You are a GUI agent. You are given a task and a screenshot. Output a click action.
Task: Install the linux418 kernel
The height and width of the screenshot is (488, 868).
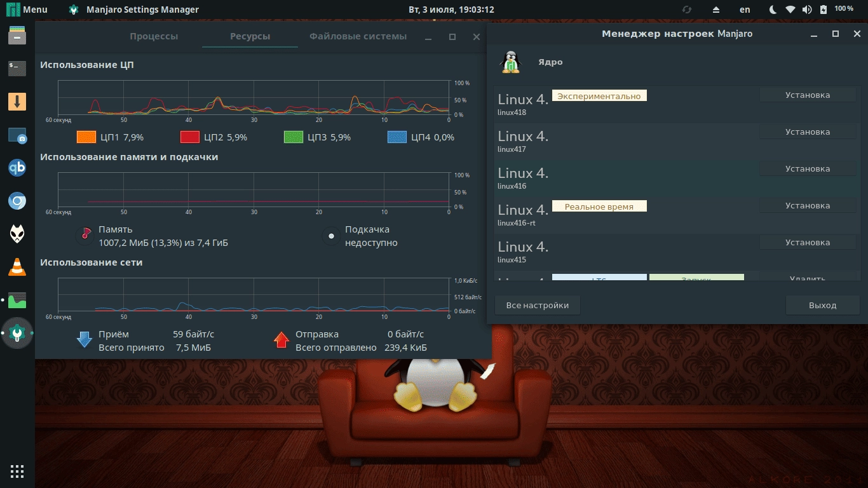coord(807,95)
